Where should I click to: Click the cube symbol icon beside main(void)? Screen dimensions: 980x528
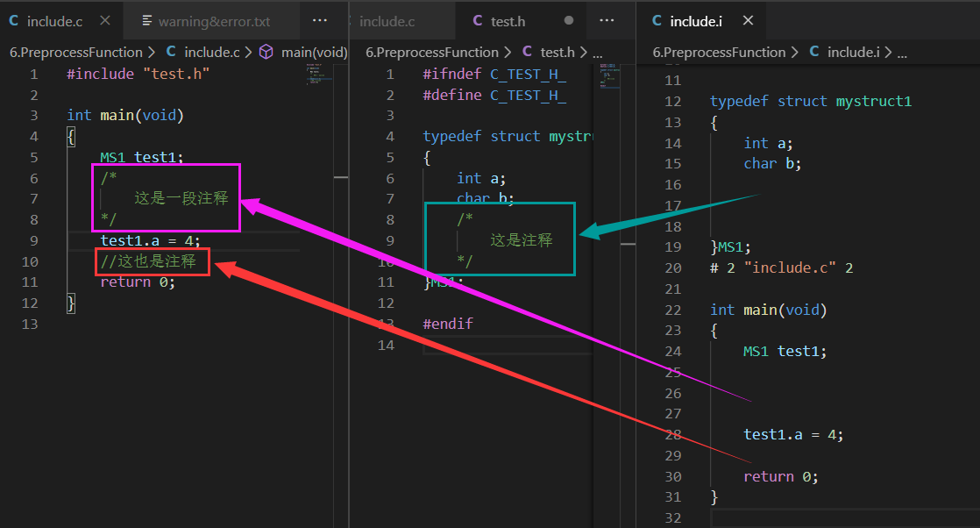(266, 52)
